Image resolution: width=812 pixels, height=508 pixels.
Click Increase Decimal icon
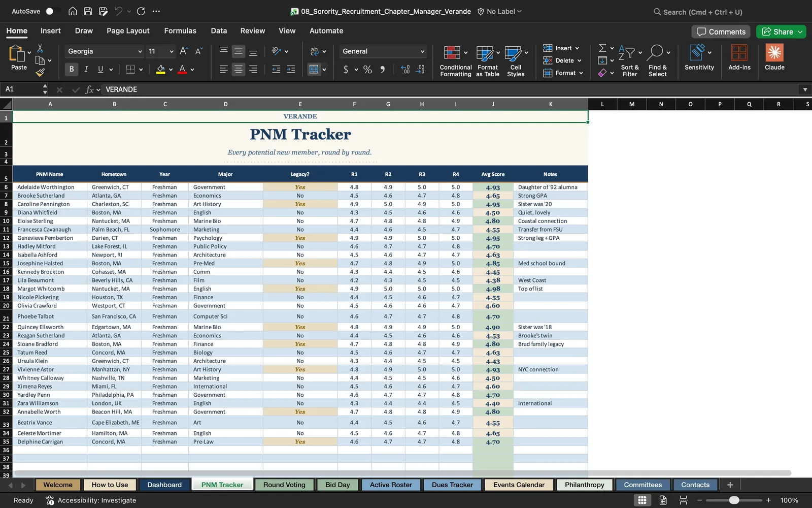click(x=405, y=69)
